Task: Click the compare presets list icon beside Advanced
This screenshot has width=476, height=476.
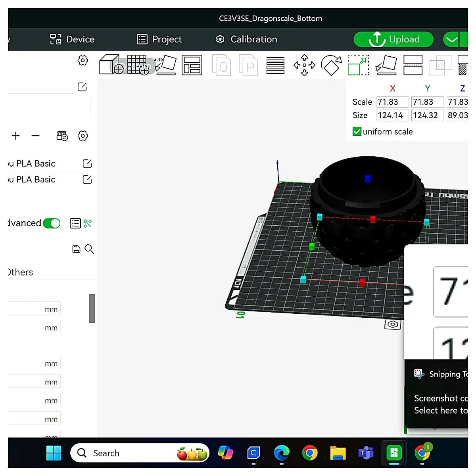Action: [75, 223]
